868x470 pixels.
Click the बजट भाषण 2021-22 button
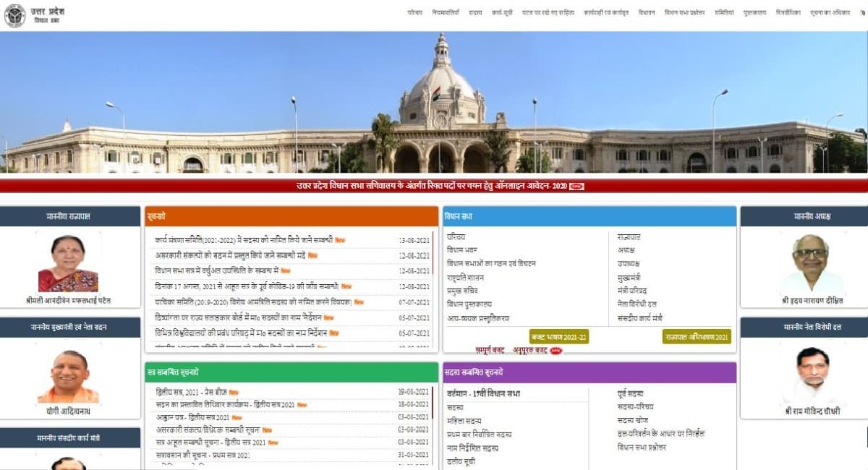558,337
